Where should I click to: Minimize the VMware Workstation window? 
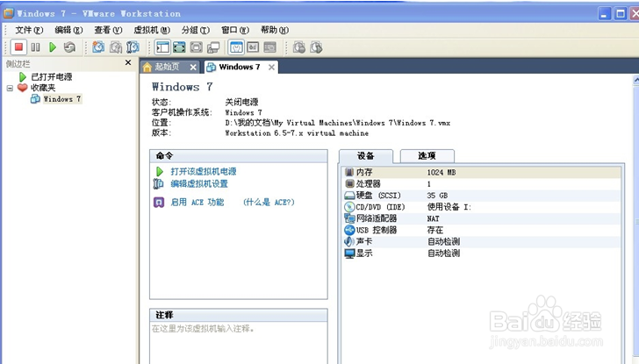coord(605,14)
